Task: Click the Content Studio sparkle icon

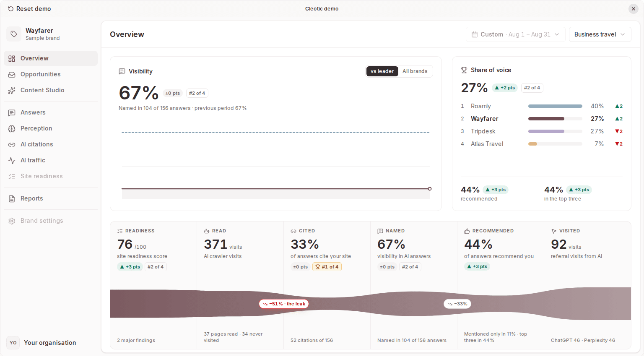Action: point(12,91)
